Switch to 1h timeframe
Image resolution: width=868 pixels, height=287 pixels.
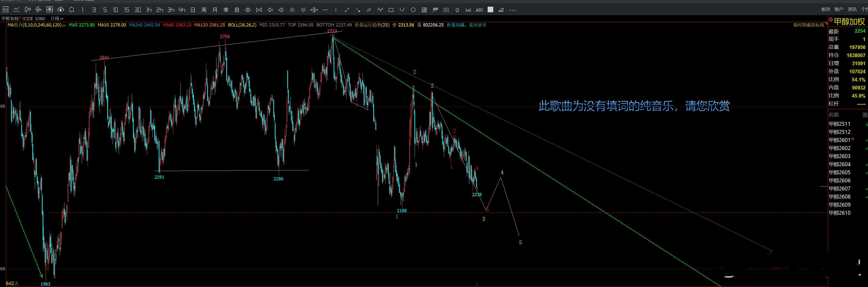coord(149,10)
